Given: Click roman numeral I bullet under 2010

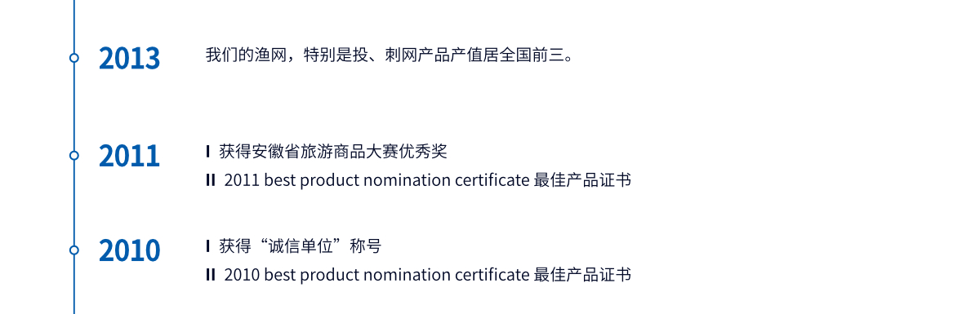Looking at the screenshot, I should click(208, 246).
